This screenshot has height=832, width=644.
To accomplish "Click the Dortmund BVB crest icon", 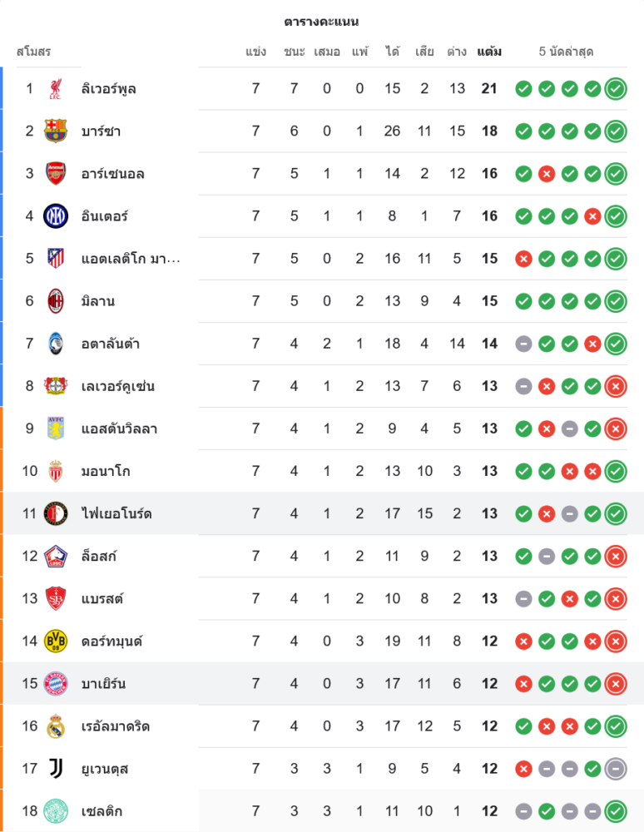I will coord(56,641).
